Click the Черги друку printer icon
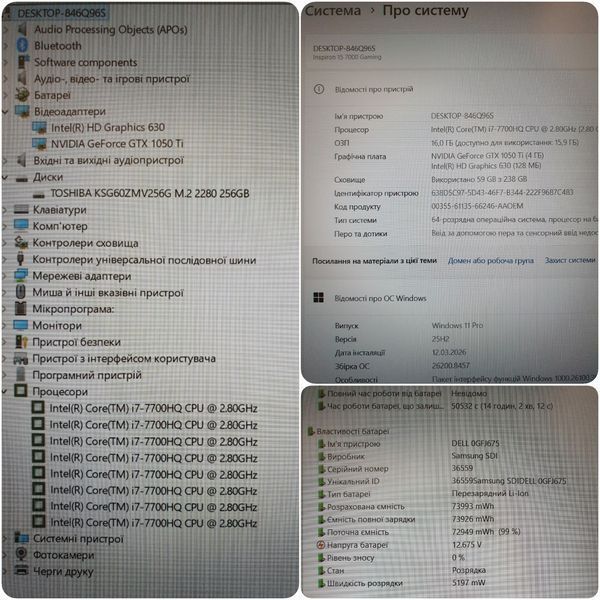The height and width of the screenshot is (600, 600). (21, 570)
